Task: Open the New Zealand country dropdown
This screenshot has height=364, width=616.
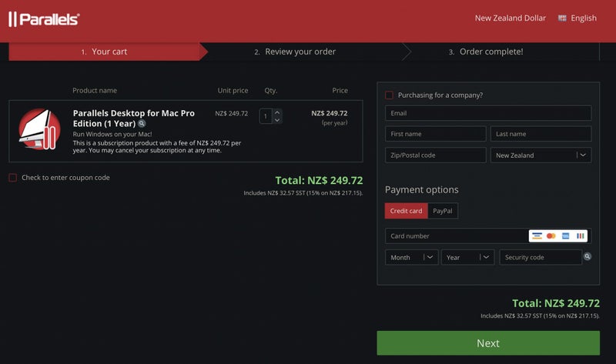Action: click(x=541, y=155)
